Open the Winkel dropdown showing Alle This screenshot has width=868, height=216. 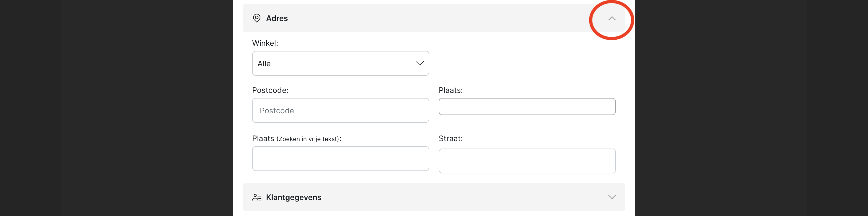pyautogui.click(x=340, y=63)
